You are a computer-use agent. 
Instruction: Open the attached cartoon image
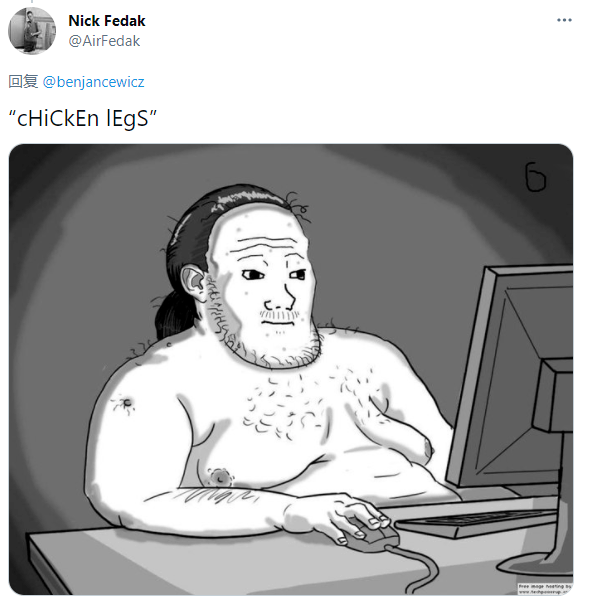pyautogui.click(x=291, y=369)
